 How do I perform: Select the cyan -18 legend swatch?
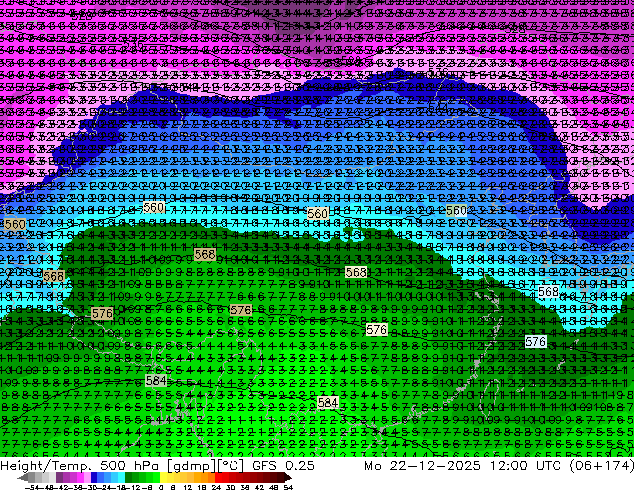pyautogui.click(x=121, y=477)
